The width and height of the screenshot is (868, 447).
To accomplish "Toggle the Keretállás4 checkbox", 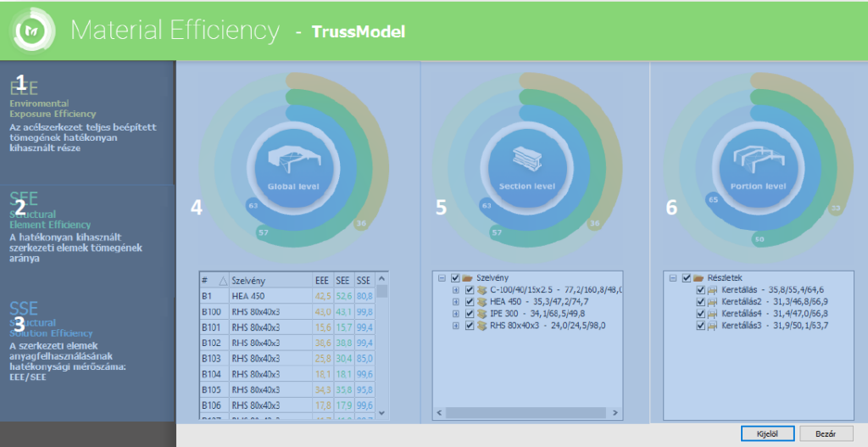I will 700,314.
